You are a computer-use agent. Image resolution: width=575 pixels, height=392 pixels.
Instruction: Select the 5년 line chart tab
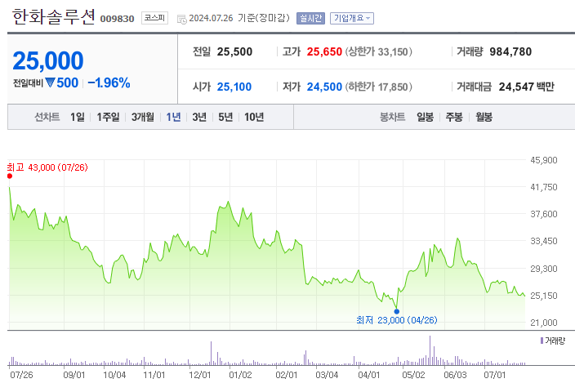(225, 117)
